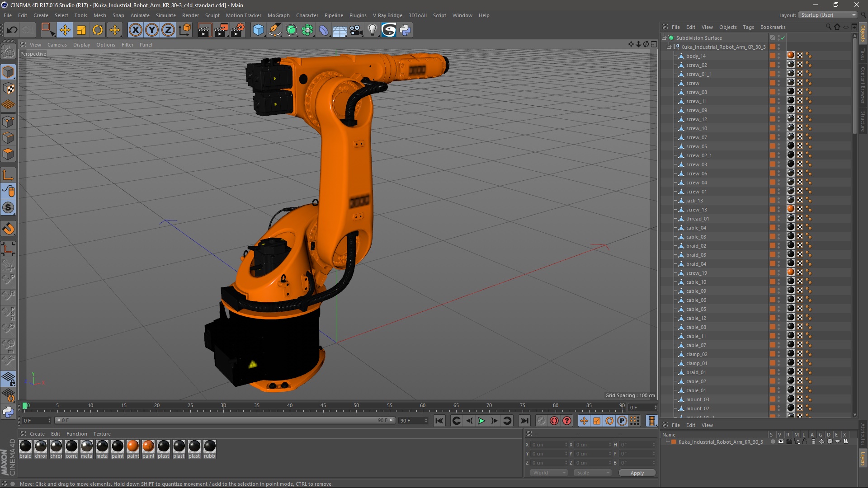
Task: Toggle record active objects button
Action: click(x=554, y=421)
